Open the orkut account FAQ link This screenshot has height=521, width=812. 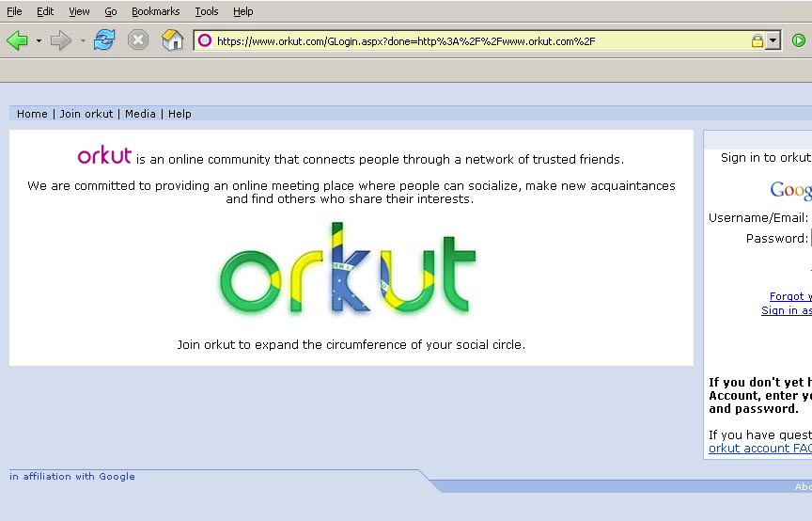point(759,448)
